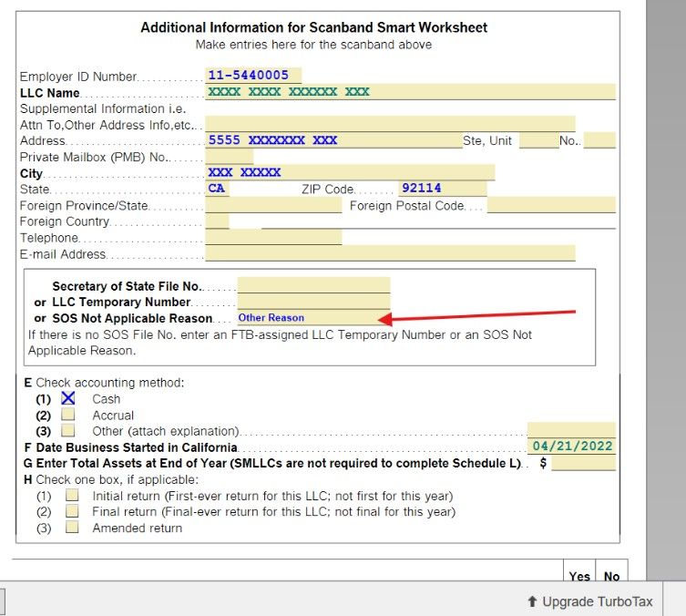
Task: Select the LLC Name field
Action: click(x=410, y=92)
